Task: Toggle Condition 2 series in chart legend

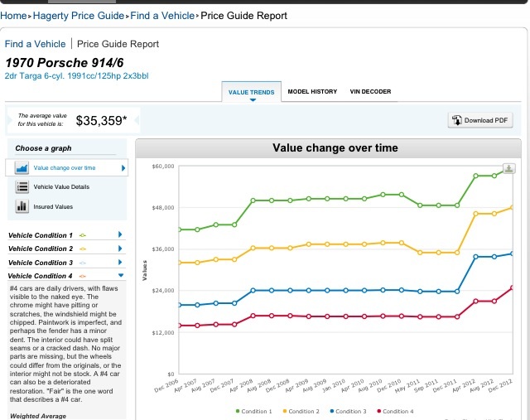Action: pos(301,411)
